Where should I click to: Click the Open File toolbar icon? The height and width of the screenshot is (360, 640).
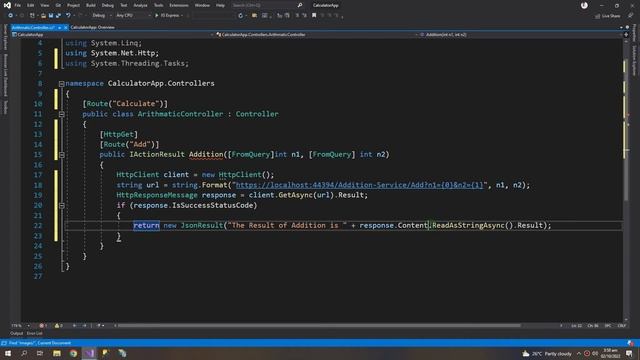click(43, 16)
